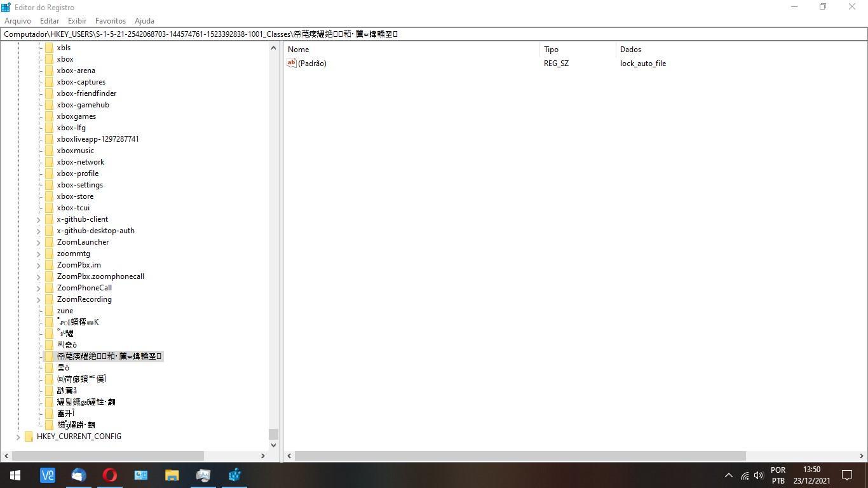
Task: Open the Exibir menu
Action: click(x=77, y=21)
